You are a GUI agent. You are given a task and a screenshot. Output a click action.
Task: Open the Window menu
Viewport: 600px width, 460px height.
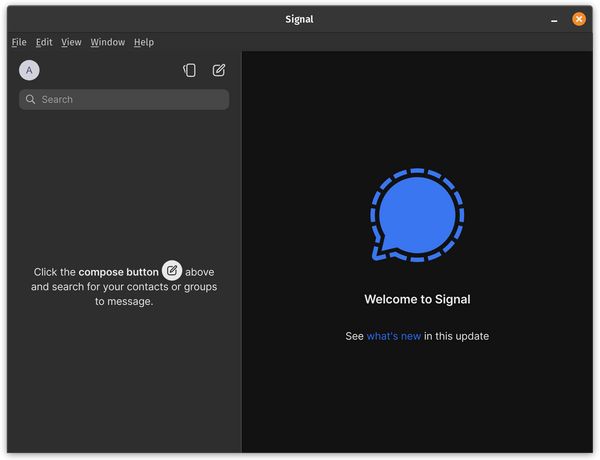107,42
